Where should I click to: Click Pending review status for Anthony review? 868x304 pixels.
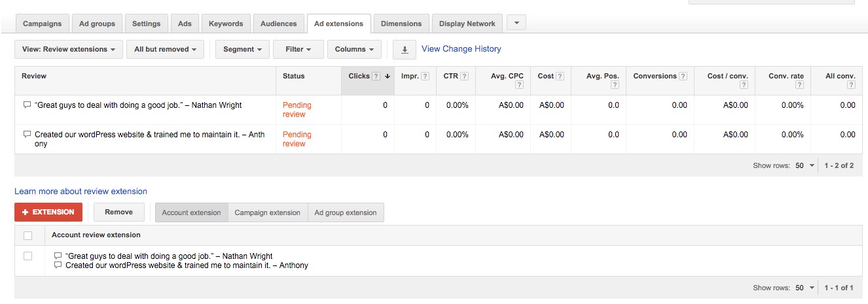[x=297, y=139]
